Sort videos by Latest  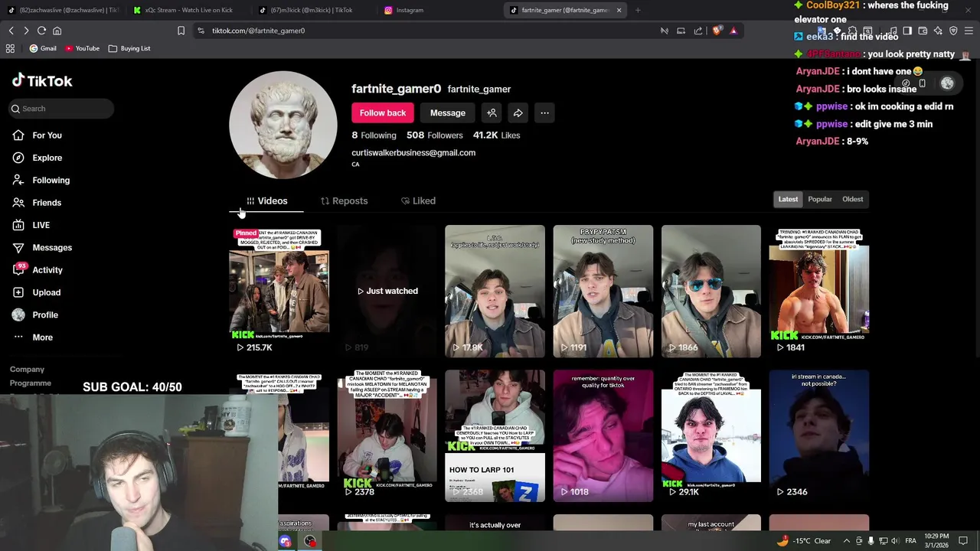coord(788,200)
